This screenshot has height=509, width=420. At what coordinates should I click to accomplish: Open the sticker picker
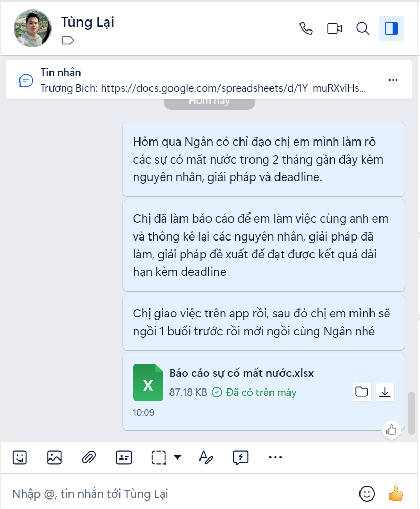click(20, 457)
